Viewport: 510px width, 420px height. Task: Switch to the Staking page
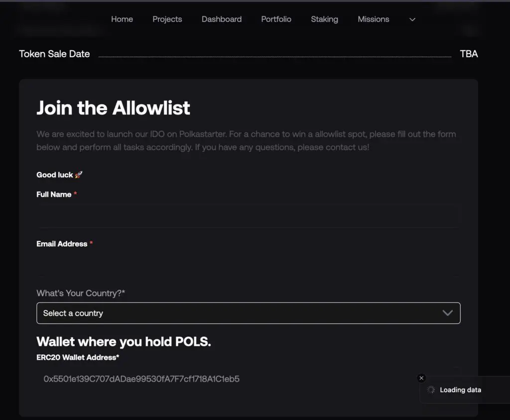coord(324,19)
